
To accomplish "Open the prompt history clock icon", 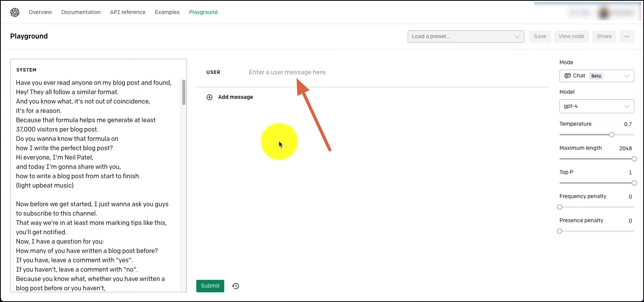I will pyautogui.click(x=236, y=286).
